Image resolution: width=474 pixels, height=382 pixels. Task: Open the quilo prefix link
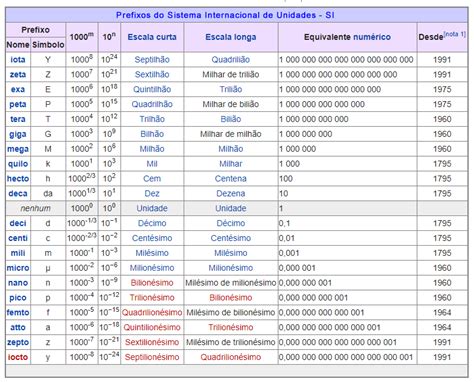(x=18, y=164)
